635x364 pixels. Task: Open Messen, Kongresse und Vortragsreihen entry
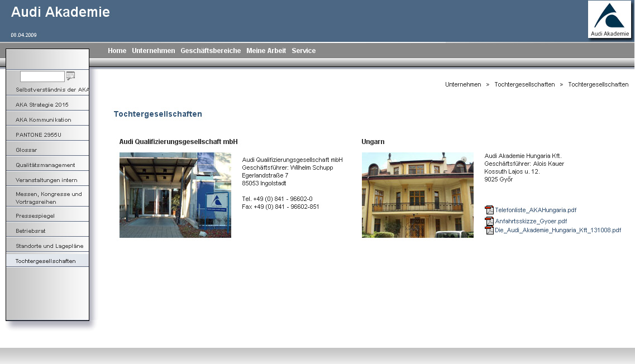(x=47, y=198)
